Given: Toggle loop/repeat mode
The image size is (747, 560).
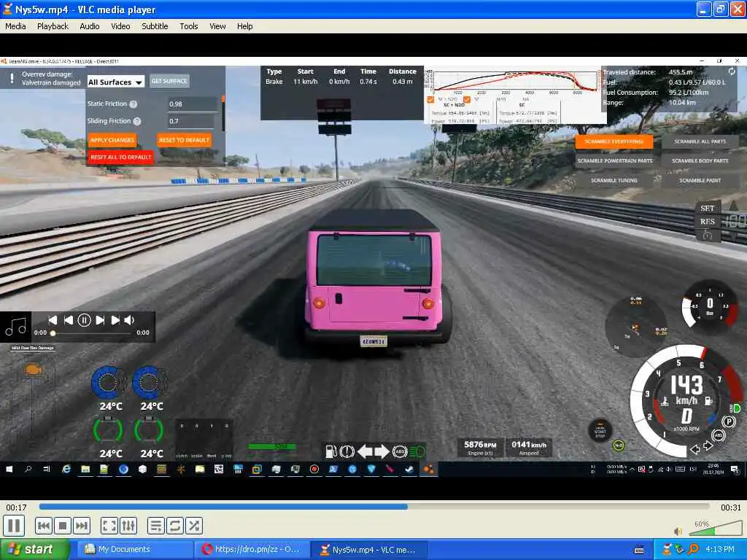Looking at the screenshot, I should [174, 526].
